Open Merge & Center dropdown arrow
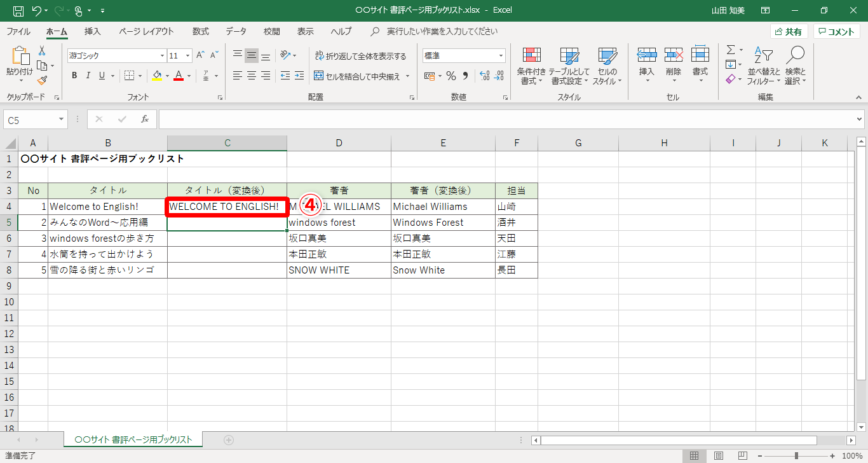This screenshot has height=463, width=868. [x=408, y=76]
